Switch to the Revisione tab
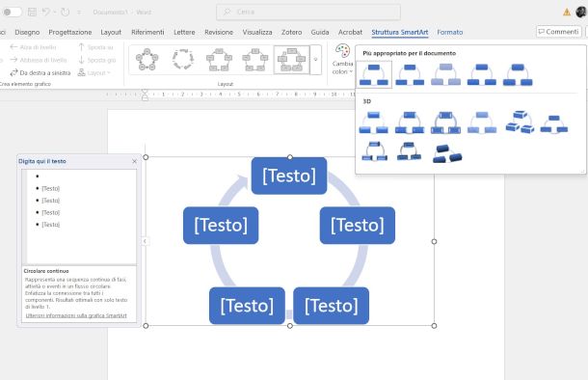The image size is (588, 380). (x=219, y=32)
